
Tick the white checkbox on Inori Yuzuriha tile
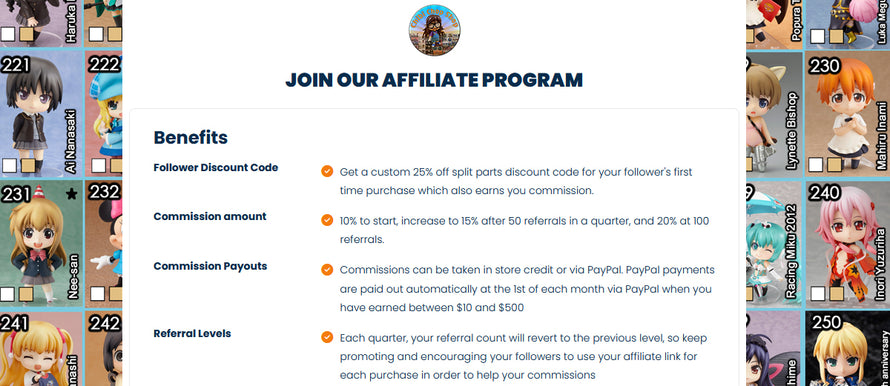click(817, 293)
